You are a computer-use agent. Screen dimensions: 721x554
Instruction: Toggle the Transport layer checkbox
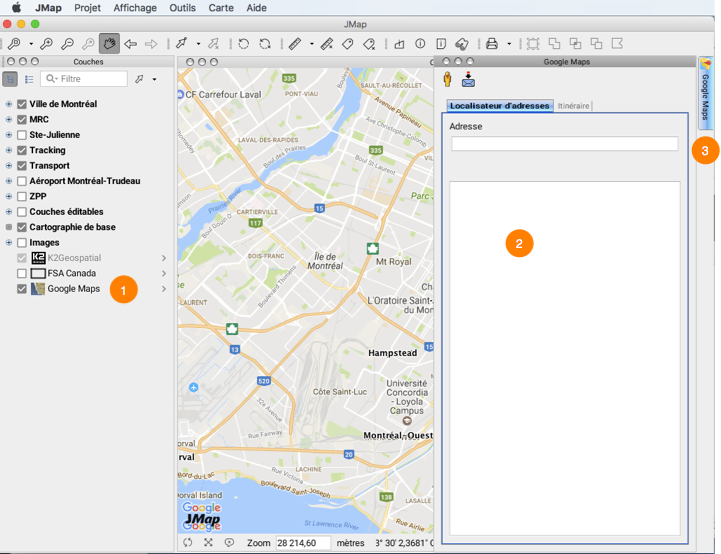22,166
